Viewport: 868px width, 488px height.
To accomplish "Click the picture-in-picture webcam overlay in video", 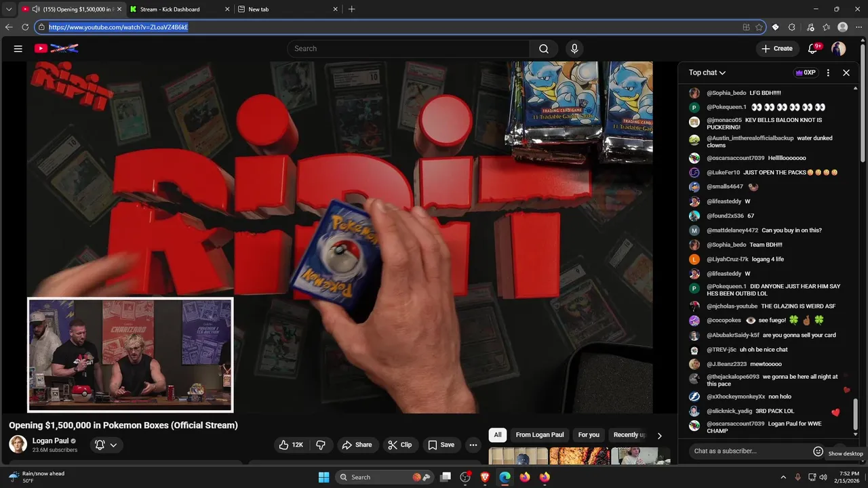I will (x=130, y=354).
